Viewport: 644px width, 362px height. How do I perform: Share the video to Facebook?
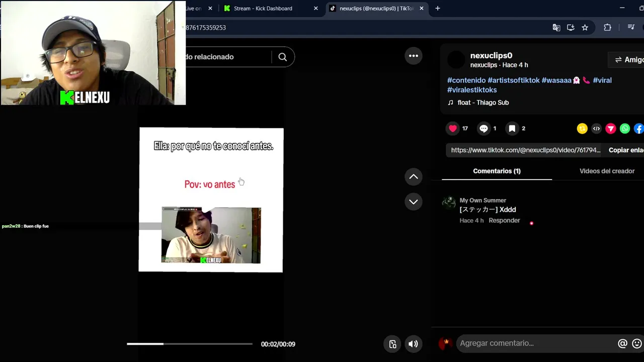(x=639, y=129)
